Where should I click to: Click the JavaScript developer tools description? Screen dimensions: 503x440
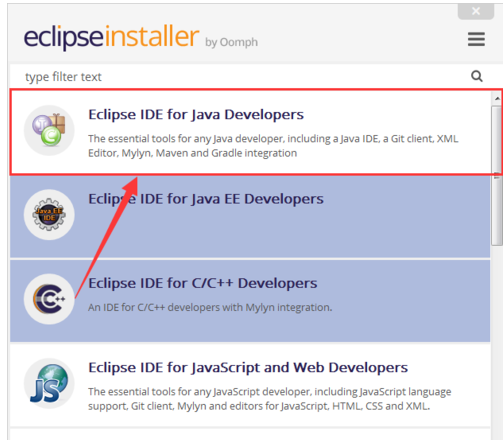[269, 399]
